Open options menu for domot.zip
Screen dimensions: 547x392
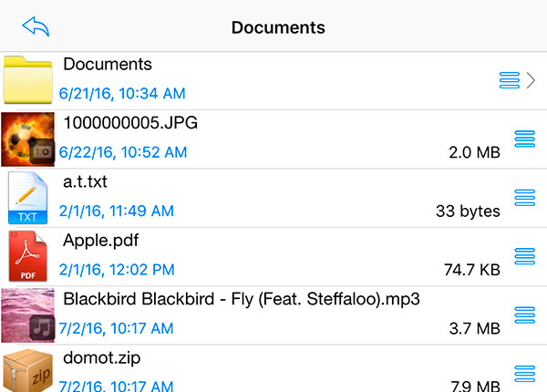(x=524, y=372)
